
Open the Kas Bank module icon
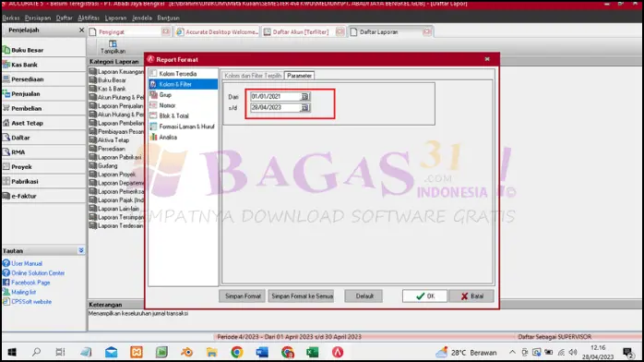[6, 65]
